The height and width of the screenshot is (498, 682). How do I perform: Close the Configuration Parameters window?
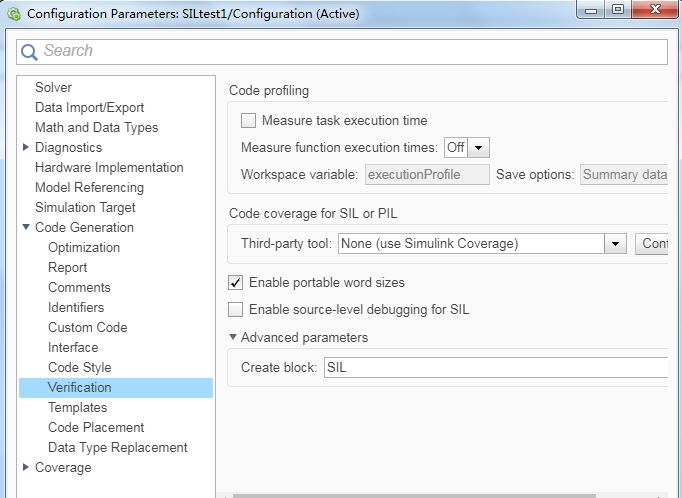(x=655, y=10)
